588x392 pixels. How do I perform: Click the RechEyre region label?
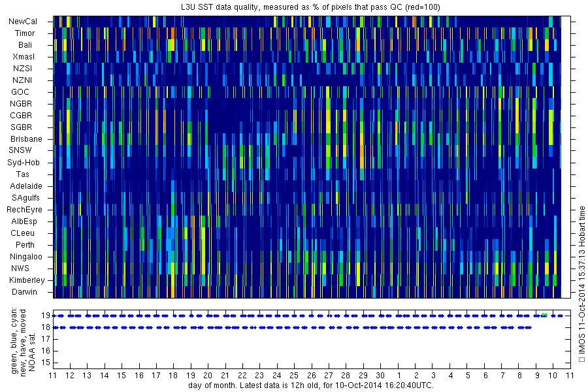point(24,209)
